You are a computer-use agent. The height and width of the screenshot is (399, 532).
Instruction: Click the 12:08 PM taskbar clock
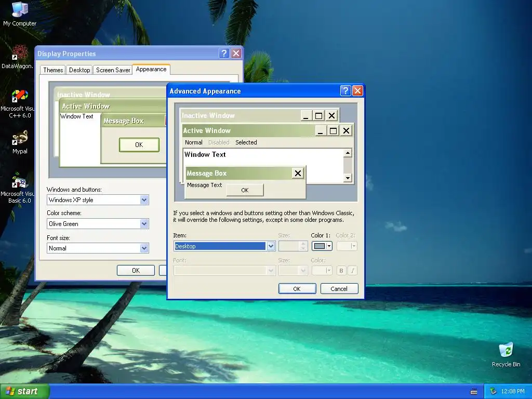click(x=513, y=391)
